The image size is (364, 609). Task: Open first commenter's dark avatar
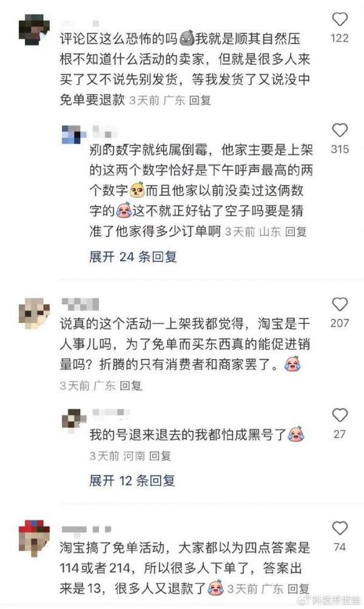pyautogui.click(x=35, y=30)
